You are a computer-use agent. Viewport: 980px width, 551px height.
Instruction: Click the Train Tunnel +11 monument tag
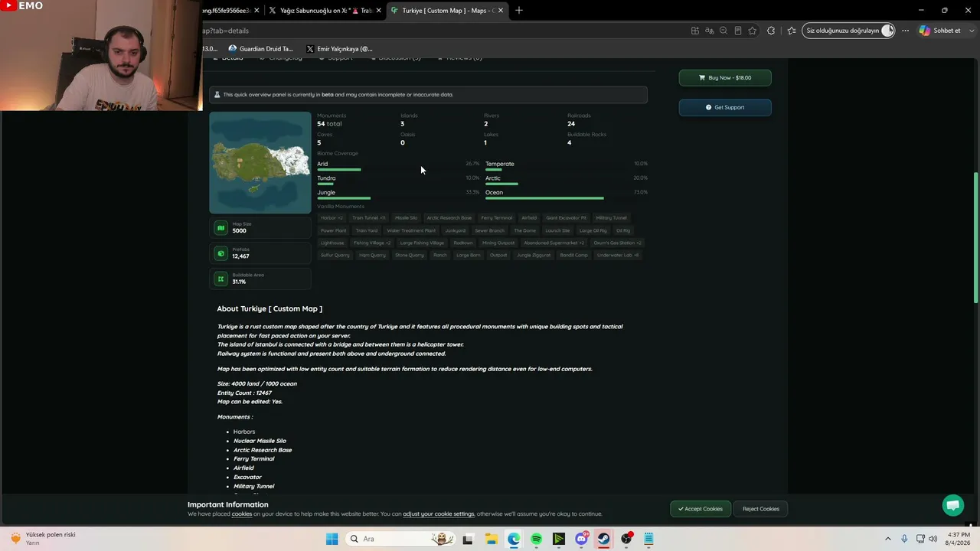point(369,218)
